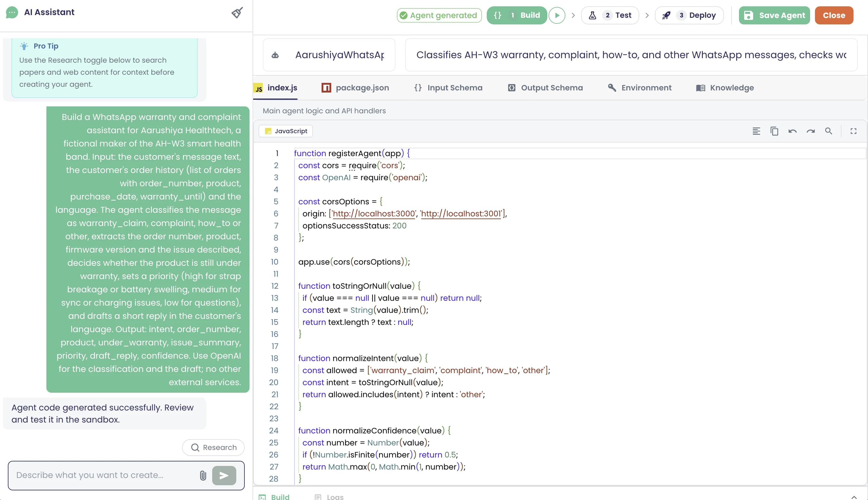Click 'Main agent logic and API handlers' text
868x500 pixels.
pyautogui.click(x=324, y=111)
